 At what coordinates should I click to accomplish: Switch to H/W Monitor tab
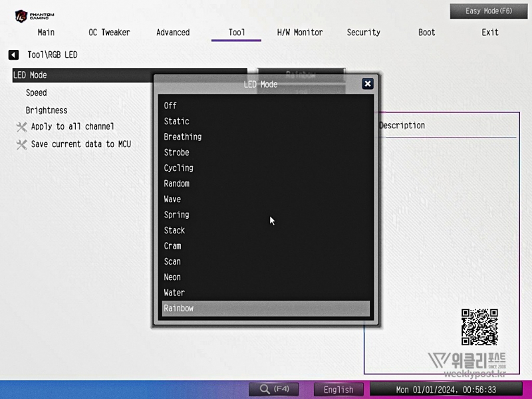point(300,33)
